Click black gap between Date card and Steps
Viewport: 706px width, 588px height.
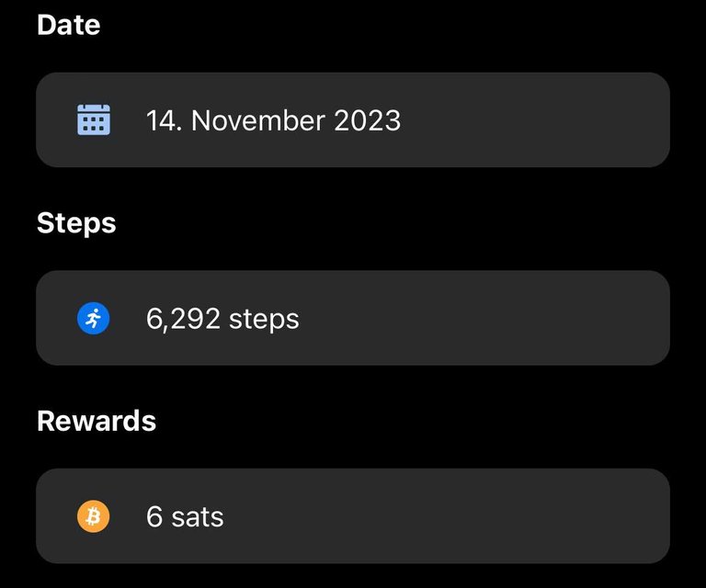tap(353, 187)
